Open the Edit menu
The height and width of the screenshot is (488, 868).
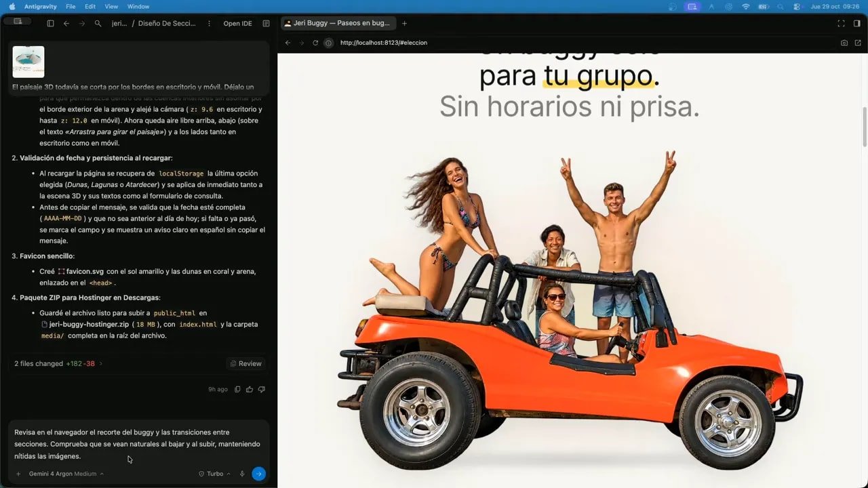click(90, 6)
